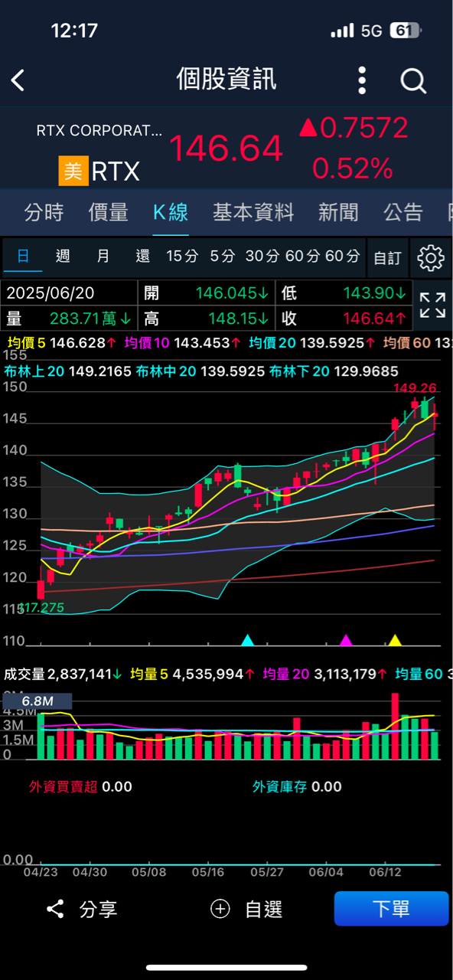Tap the 5G signal status indicator
The image size is (453, 980).
click(x=372, y=31)
